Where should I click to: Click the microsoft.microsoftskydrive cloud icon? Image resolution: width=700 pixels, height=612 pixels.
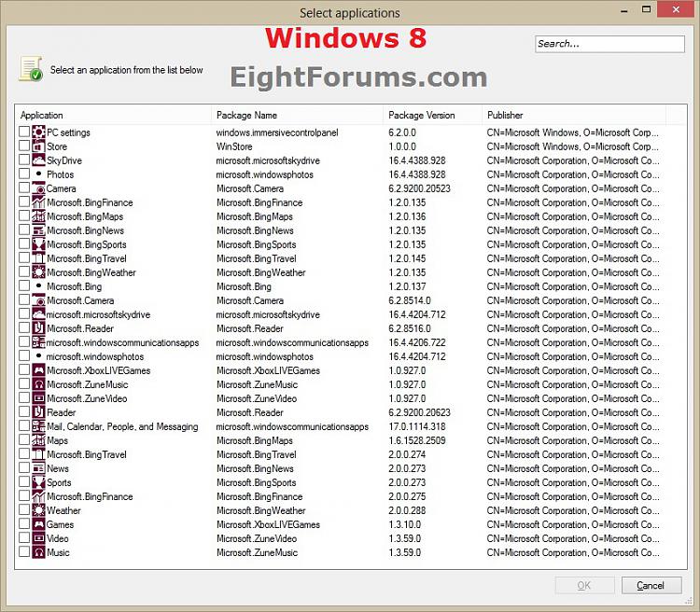pyautogui.click(x=38, y=314)
